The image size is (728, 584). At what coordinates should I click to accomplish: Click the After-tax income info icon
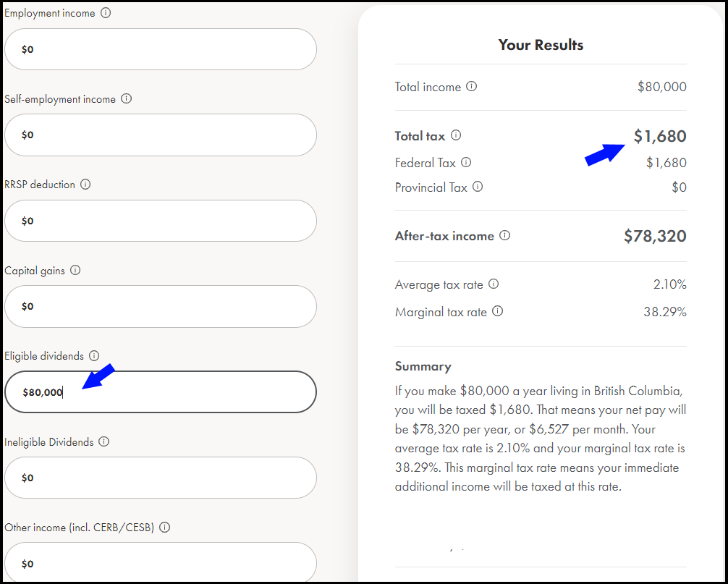tap(504, 234)
